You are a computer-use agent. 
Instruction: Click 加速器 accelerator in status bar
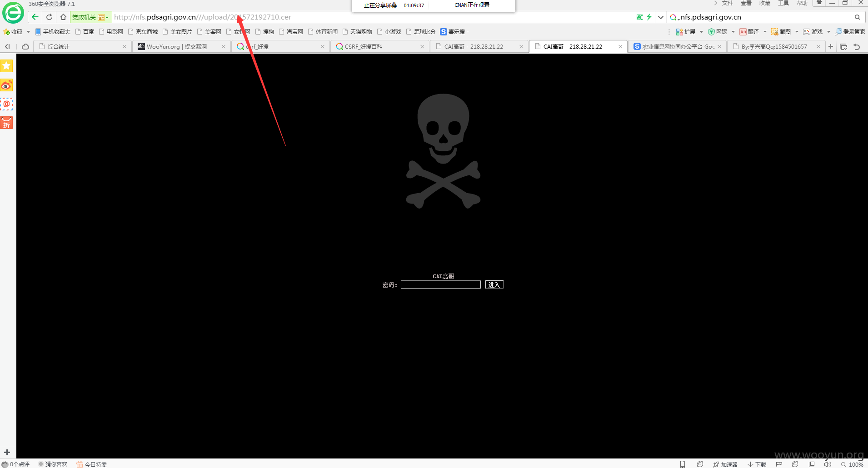pyautogui.click(x=725, y=464)
